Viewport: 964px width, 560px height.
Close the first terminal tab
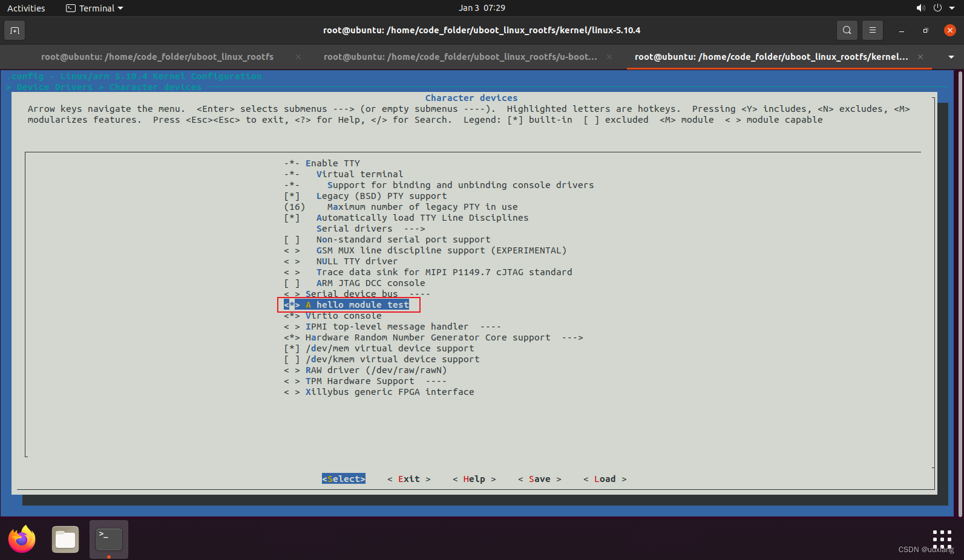[298, 57]
